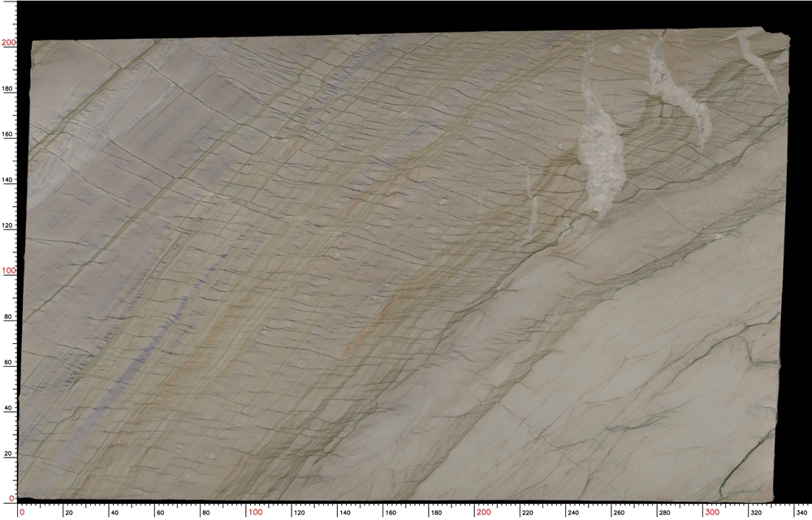Screen dimensions: 812x520
Task: Select the red 200 label on horizontal ruler
Action: [x=484, y=512]
